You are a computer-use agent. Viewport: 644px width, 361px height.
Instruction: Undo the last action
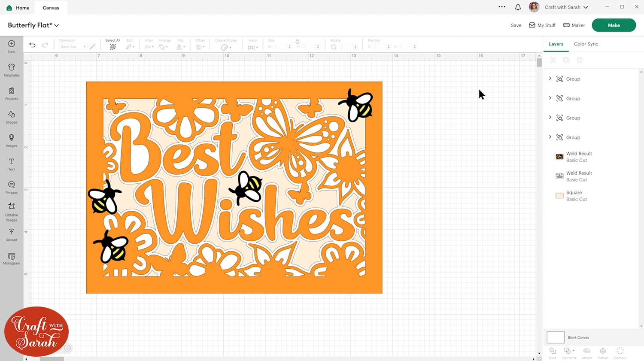(32, 45)
